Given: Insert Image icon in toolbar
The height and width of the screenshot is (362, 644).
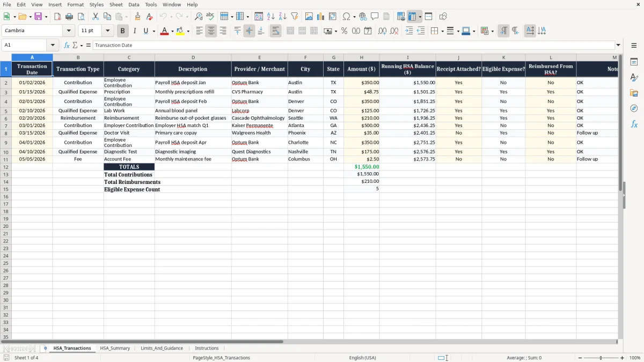Looking at the screenshot, I should tap(309, 17).
